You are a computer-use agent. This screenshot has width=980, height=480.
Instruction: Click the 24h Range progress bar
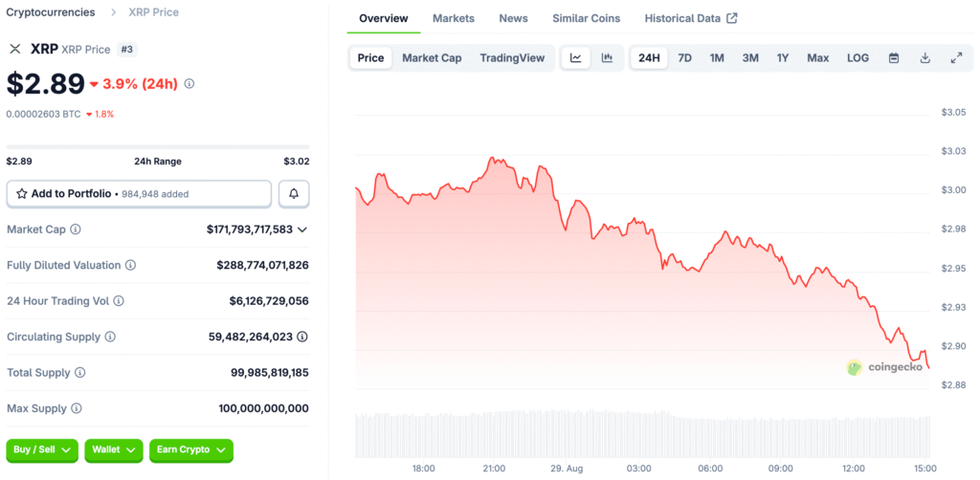click(x=158, y=147)
